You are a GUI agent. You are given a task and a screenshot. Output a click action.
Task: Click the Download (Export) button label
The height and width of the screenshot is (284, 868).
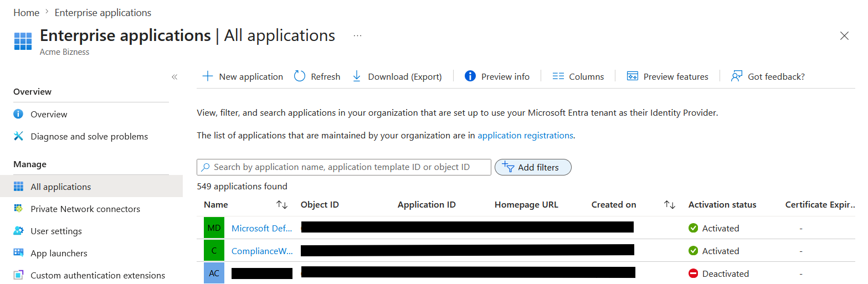[x=405, y=76]
